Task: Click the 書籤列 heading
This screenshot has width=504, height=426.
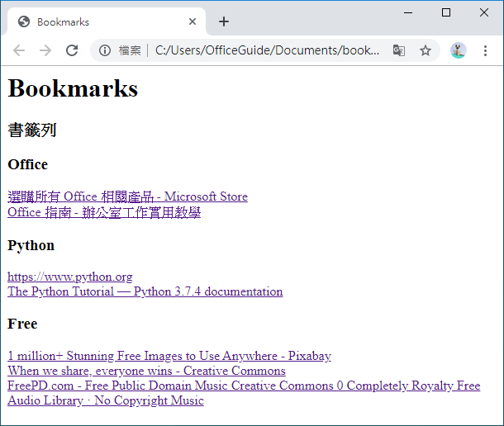Action: point(32,130)
